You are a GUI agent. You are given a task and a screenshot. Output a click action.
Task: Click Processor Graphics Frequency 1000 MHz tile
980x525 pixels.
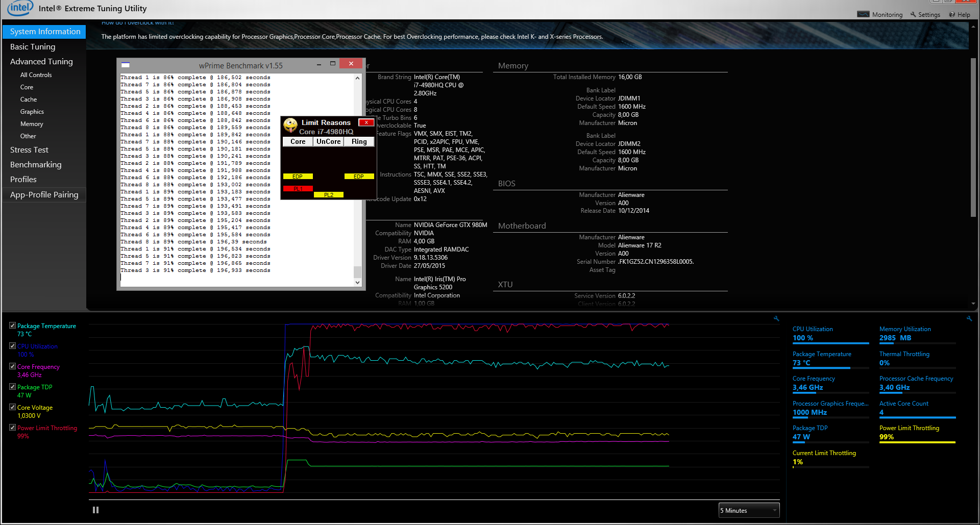point(830,409)
